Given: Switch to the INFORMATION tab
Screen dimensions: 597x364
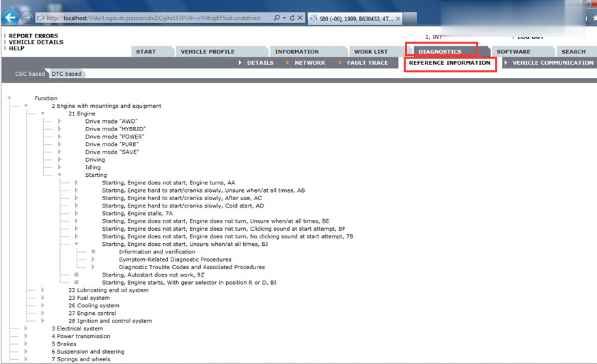Looking at the screenshot, I should coord(297,52).
